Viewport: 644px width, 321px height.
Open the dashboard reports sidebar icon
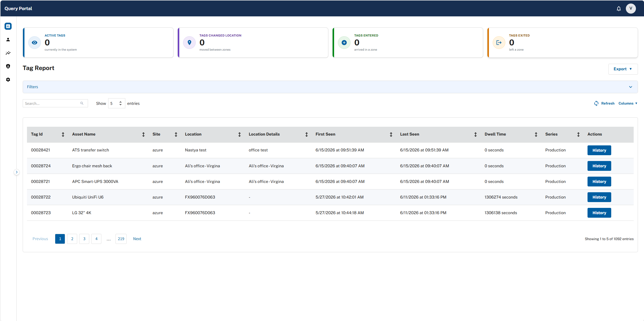pyautogui.click(x=8, y=26)
